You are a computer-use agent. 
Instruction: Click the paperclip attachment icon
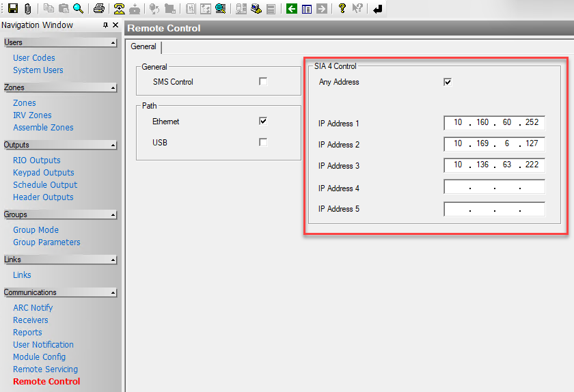(27, 9)
